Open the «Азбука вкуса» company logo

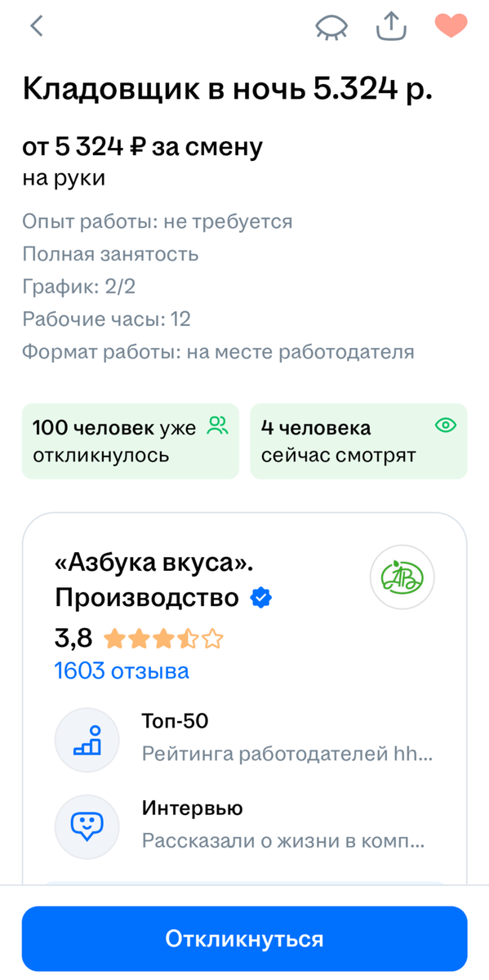403,577
